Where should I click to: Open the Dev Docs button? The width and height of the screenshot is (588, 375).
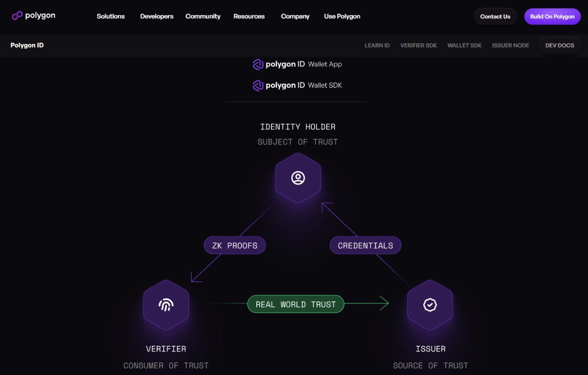tap(560, 46)
